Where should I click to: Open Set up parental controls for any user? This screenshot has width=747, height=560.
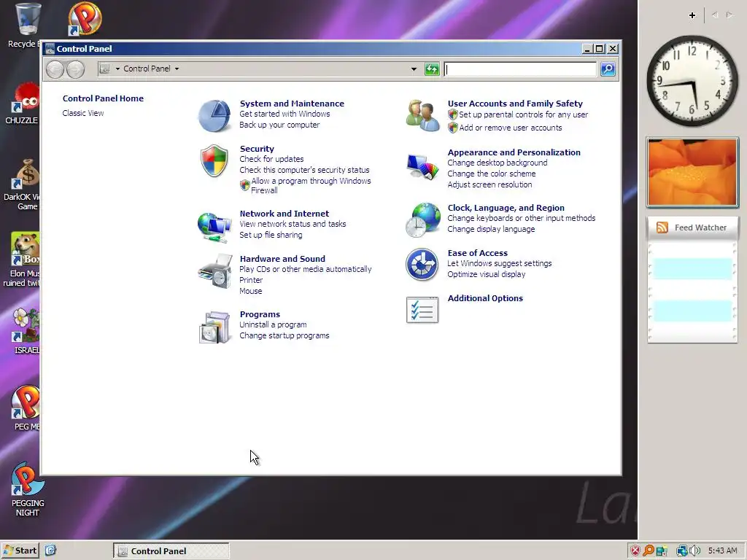523,114
